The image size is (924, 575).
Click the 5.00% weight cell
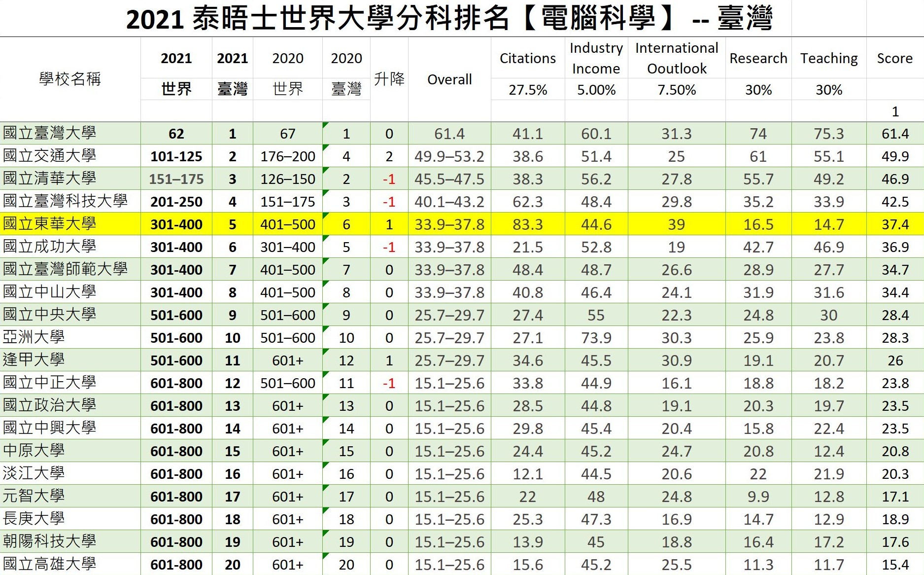pos(596,90)
